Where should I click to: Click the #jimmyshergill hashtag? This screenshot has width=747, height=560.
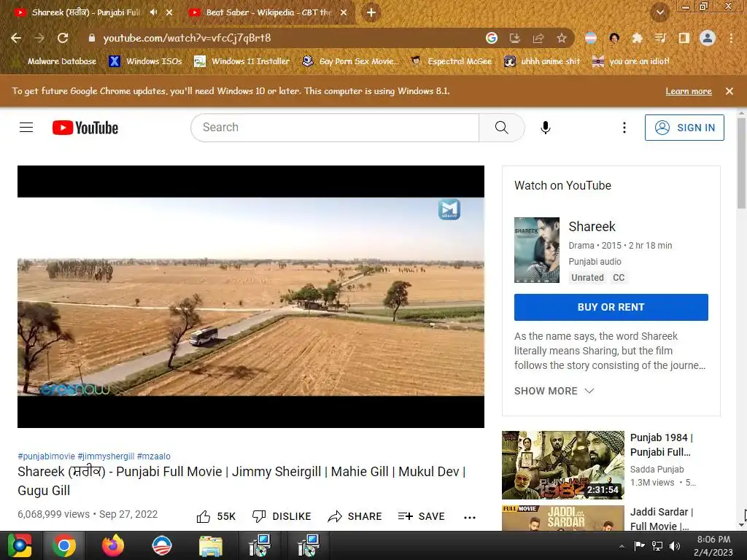[x=106, y=456]
